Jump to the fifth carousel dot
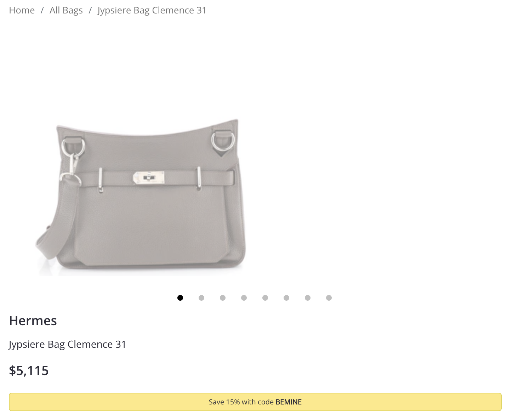 point(265,298)
